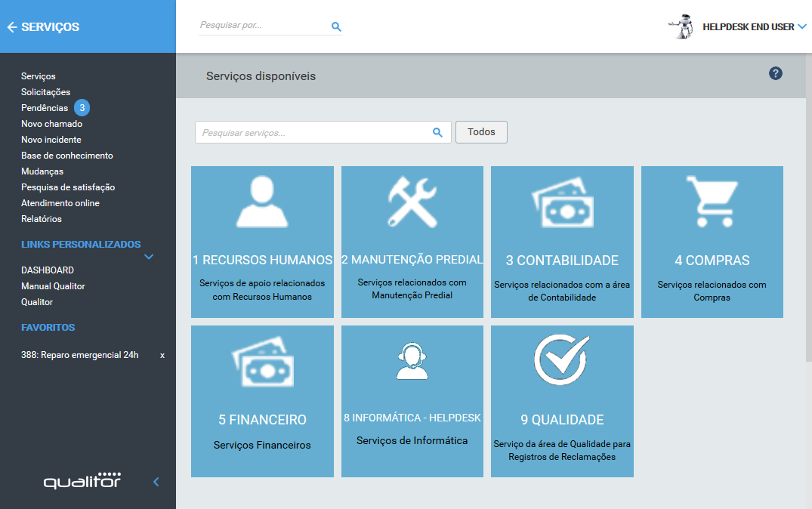Click the Todos filter button
This screenshot has height=509, width=812.
480,131
